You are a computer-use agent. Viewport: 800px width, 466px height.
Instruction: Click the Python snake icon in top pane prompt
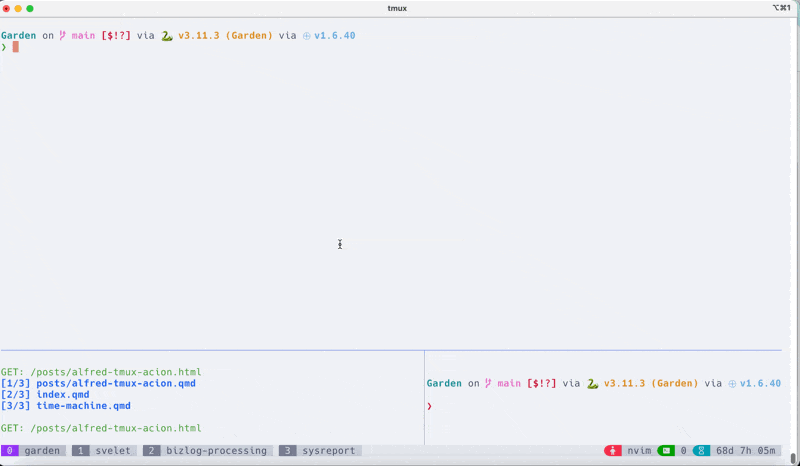tap(167, 36)
